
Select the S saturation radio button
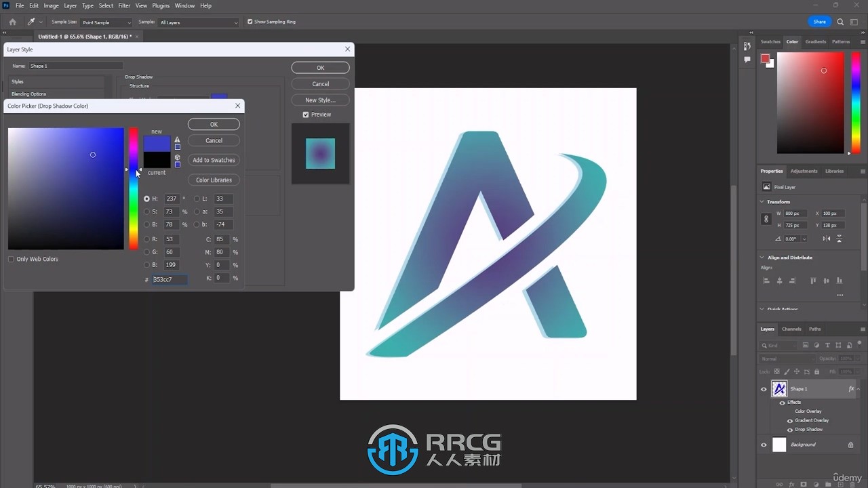[x=146, y=211]
